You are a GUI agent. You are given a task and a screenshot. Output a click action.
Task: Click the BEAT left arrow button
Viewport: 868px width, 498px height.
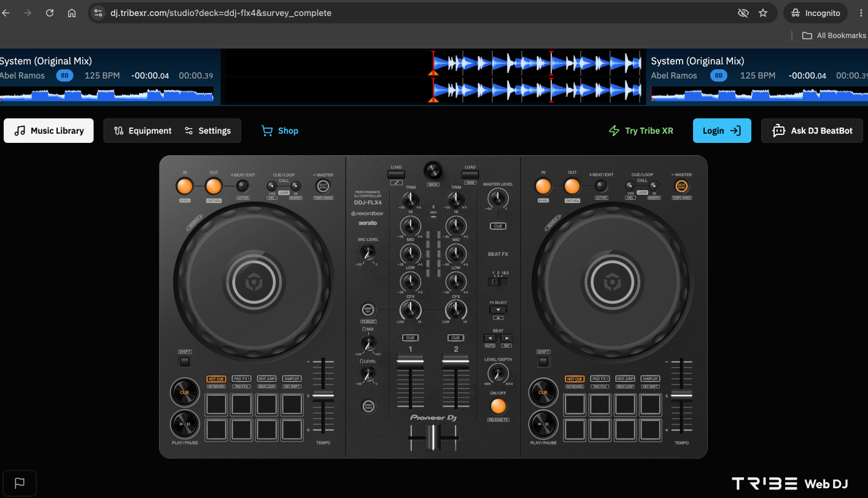[x=490, y=338]
